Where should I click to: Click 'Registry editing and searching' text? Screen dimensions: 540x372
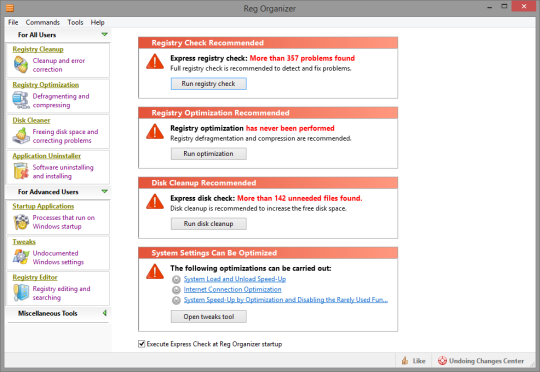coord(61,293)
